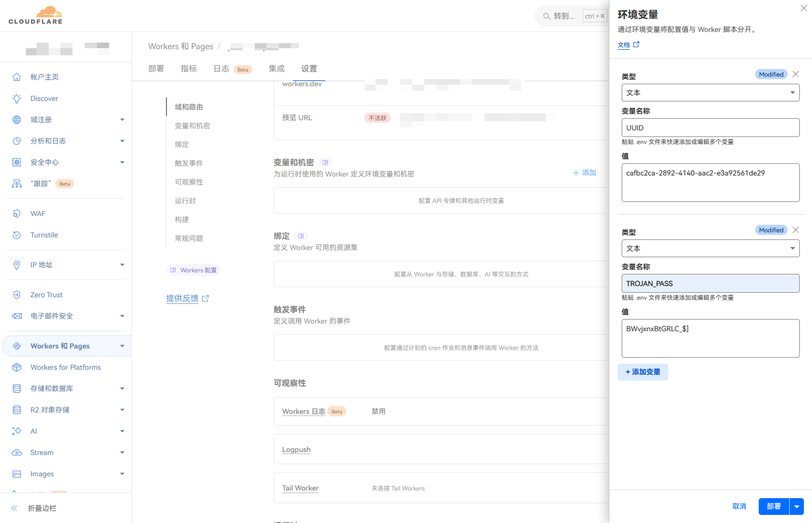
Task: Select the AI sidebar icon
Action: click(x=17, y=431)
